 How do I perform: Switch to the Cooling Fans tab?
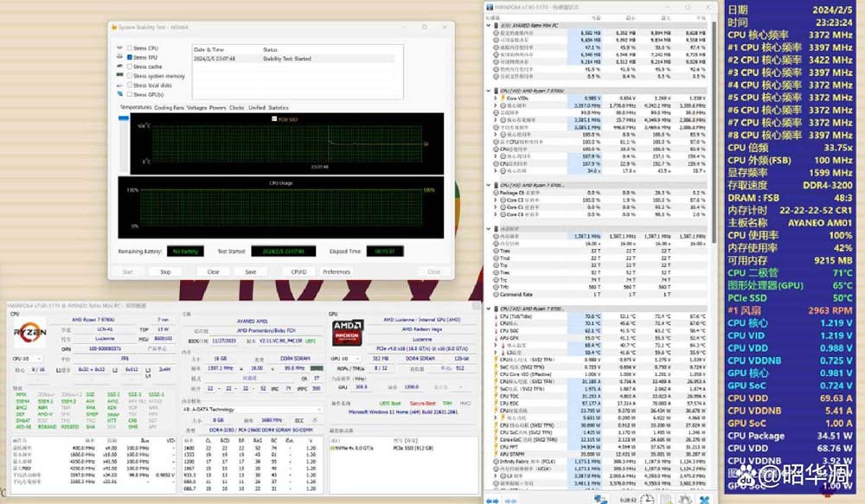click(x=169, y=108)
